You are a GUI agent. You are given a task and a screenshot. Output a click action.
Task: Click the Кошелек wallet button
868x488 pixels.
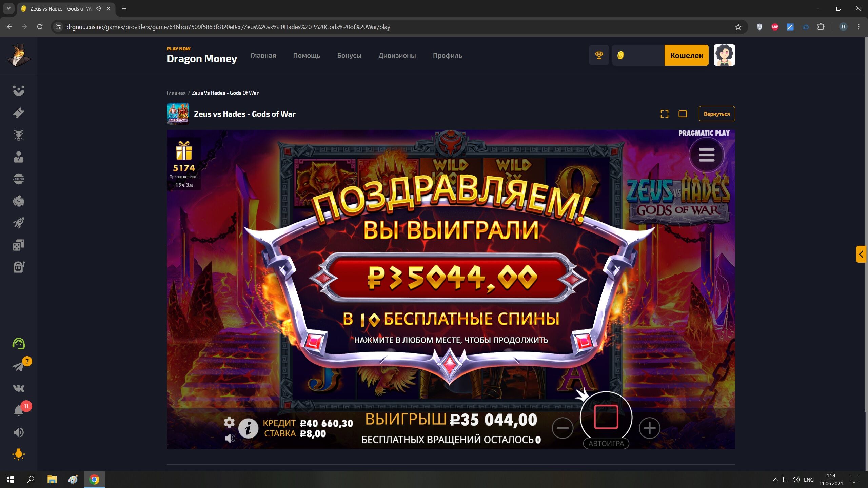tap(686, 55)
